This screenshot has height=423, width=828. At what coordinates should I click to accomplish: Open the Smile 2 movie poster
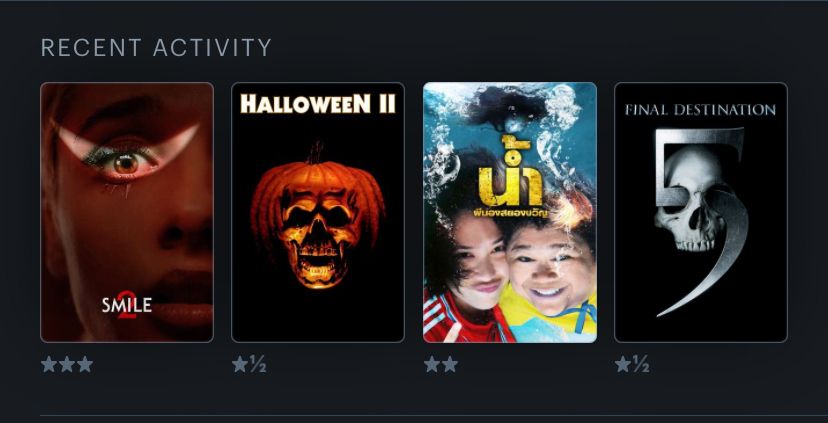tap(127, 212)
